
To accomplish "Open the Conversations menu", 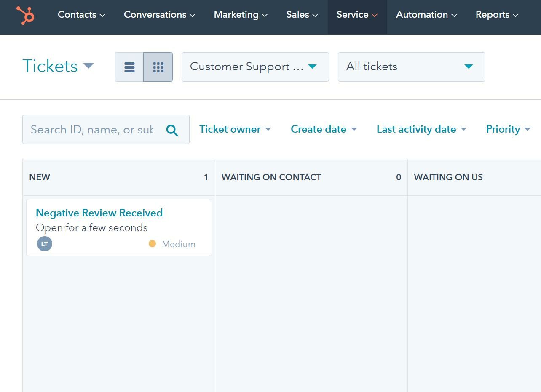I will pos(159,15).
